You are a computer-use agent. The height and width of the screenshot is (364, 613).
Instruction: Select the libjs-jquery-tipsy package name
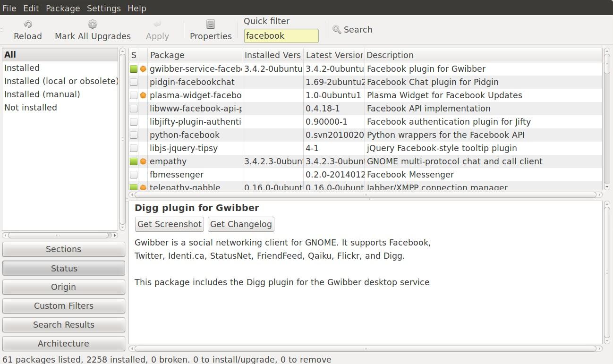pyautogui.click(x=184, y=148)
